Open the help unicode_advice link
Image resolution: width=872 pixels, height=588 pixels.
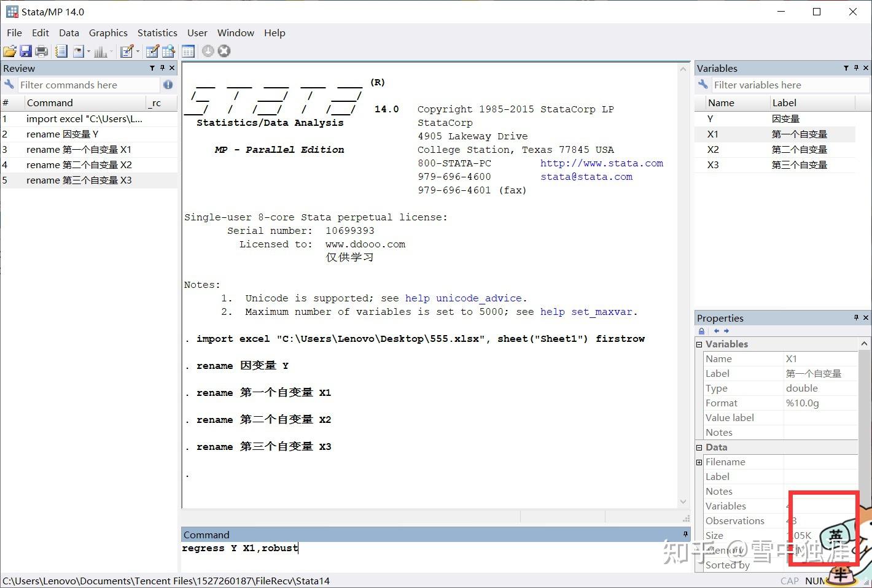(464, 298)
